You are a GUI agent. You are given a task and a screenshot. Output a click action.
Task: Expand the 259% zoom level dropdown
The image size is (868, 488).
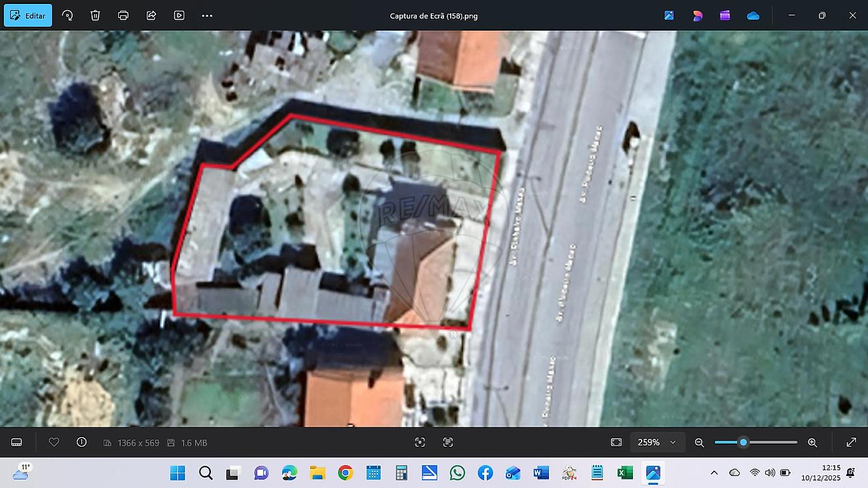click(672, 442)
